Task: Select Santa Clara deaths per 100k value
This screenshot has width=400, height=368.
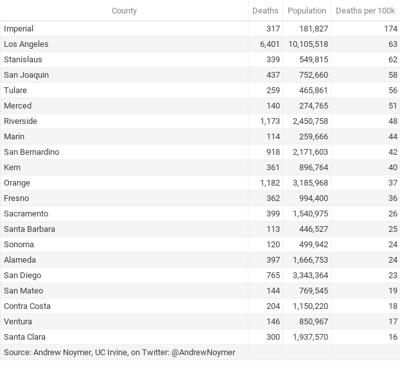Action: tap(393, 337)
